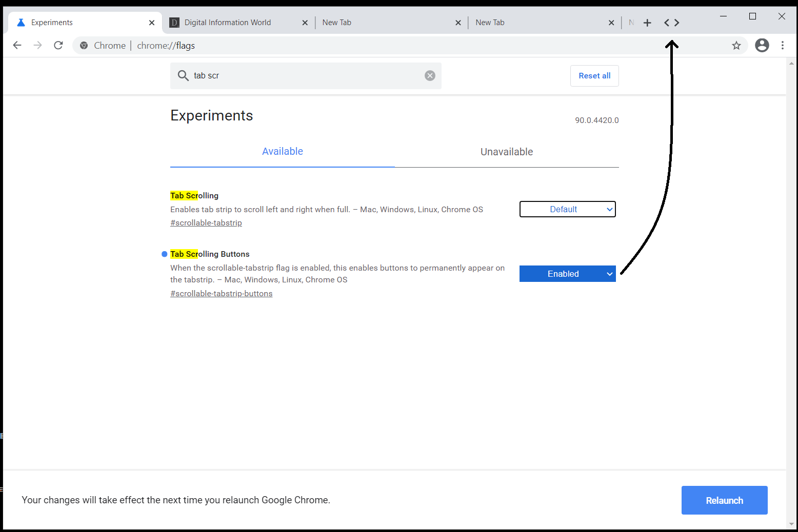Switch to the Digital Information World tab
This screenshot has height=532, width=798.
coord(227,22)
